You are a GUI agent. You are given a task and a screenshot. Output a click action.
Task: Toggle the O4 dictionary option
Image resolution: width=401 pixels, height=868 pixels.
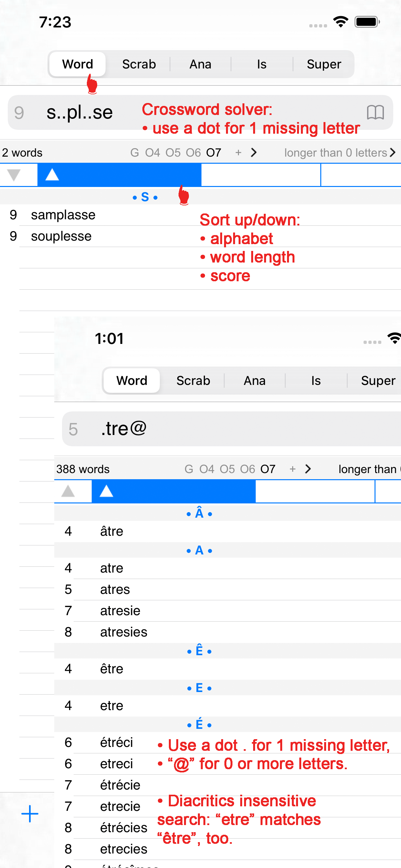coord(152,153)
